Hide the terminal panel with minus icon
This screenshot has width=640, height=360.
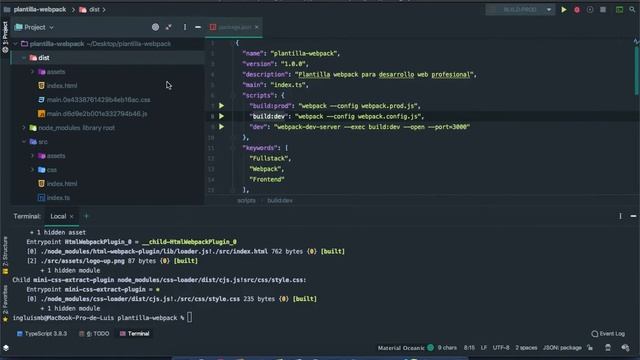(x=633, y=216)
